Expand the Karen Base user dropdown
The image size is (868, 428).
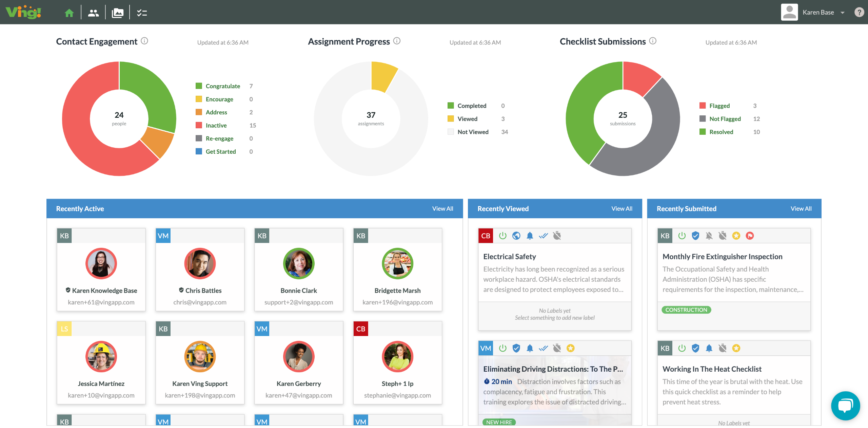843,13
